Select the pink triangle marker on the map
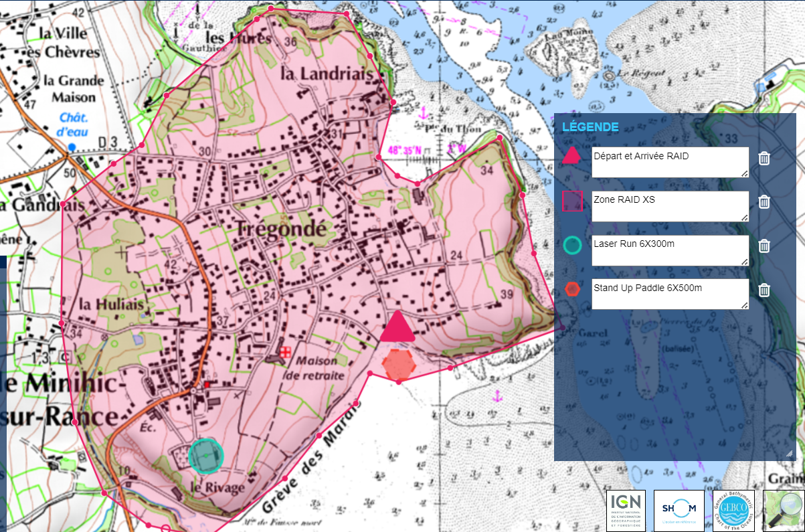Image resolution: width=805 pixels, height=532 pixels. (x=397, y=328)
